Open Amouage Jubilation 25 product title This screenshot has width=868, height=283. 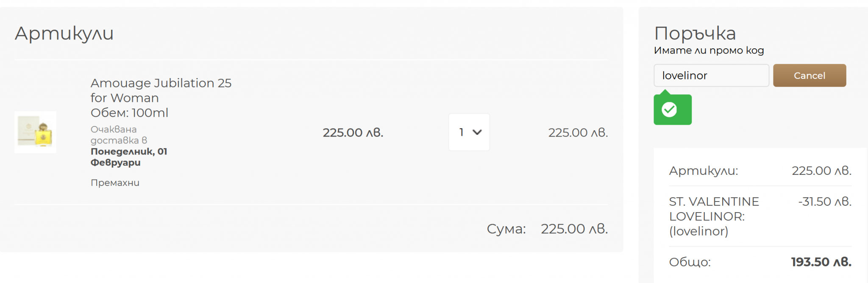[x=161, y=90]
